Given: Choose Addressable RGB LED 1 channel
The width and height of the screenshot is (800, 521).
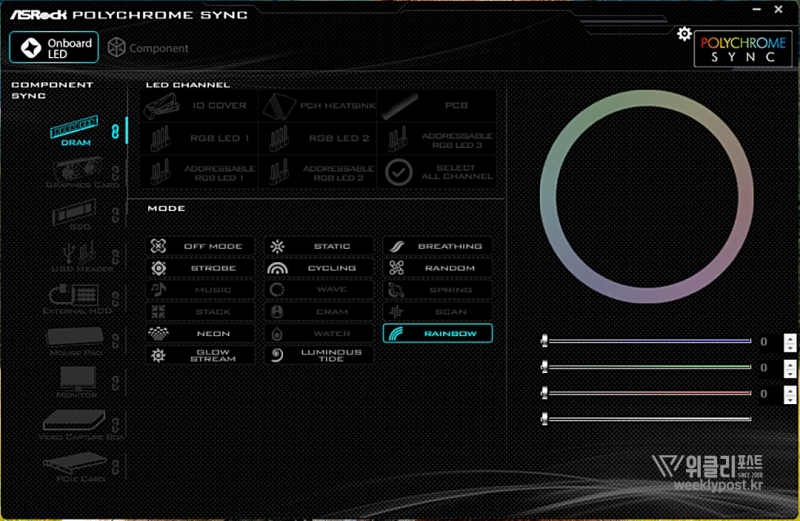Looking at the screenshot, I should tap(199, 172).
